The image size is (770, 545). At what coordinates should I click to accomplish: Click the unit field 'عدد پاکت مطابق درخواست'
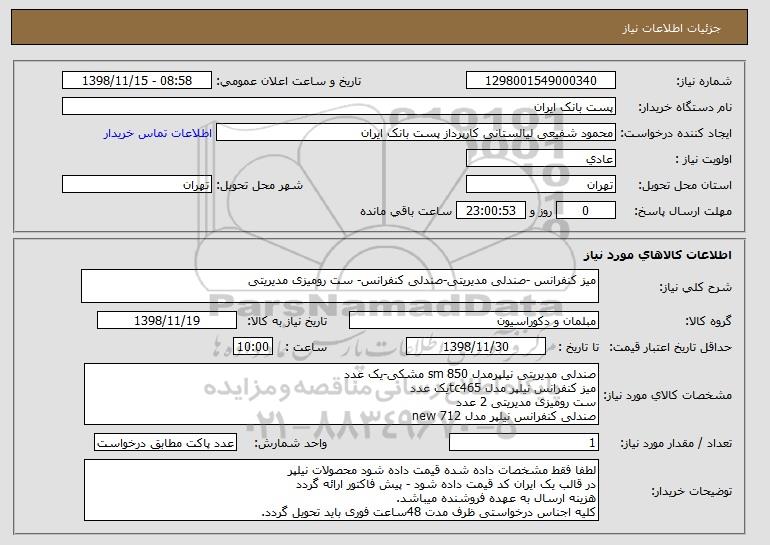tap(165, 443)
